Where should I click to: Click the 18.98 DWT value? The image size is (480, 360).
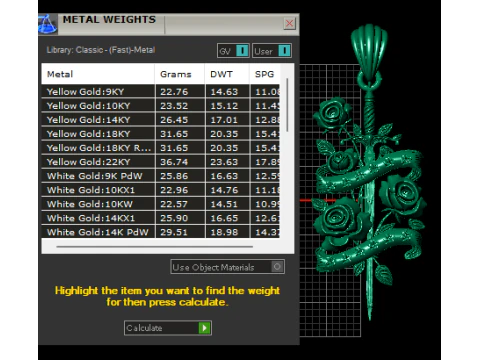[224, 232]
